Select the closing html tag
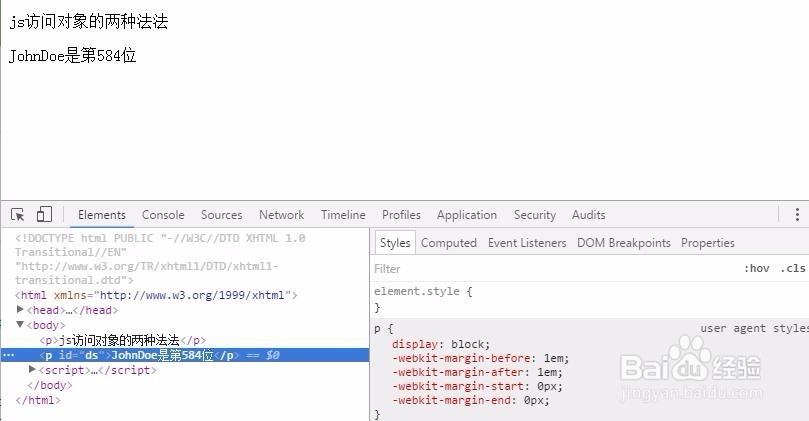Screen dimensions: 809x421 (x=38, y=400)
